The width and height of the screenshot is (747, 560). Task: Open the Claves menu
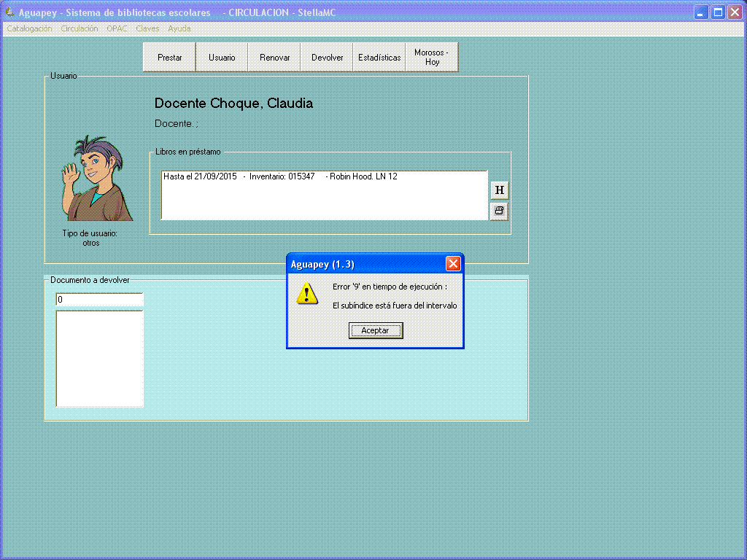(x=147, y=29)
